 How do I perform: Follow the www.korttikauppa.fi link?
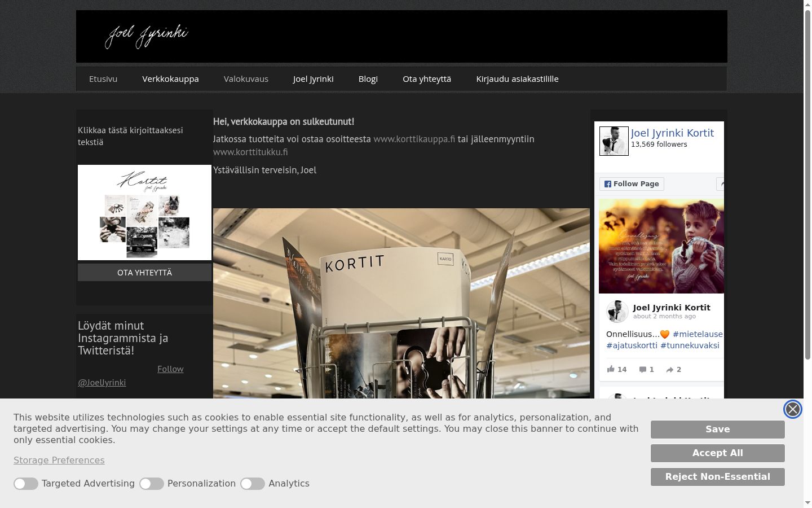(x=414, y=139)
